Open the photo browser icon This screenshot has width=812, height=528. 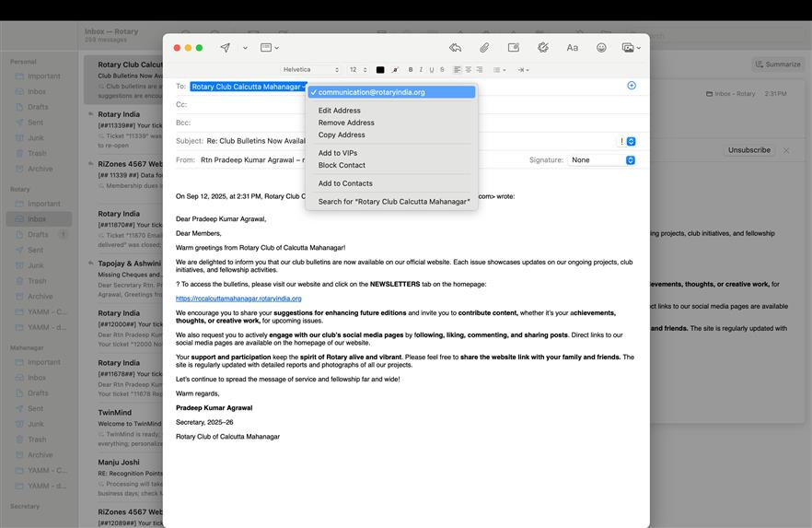(x=630, y=47)
